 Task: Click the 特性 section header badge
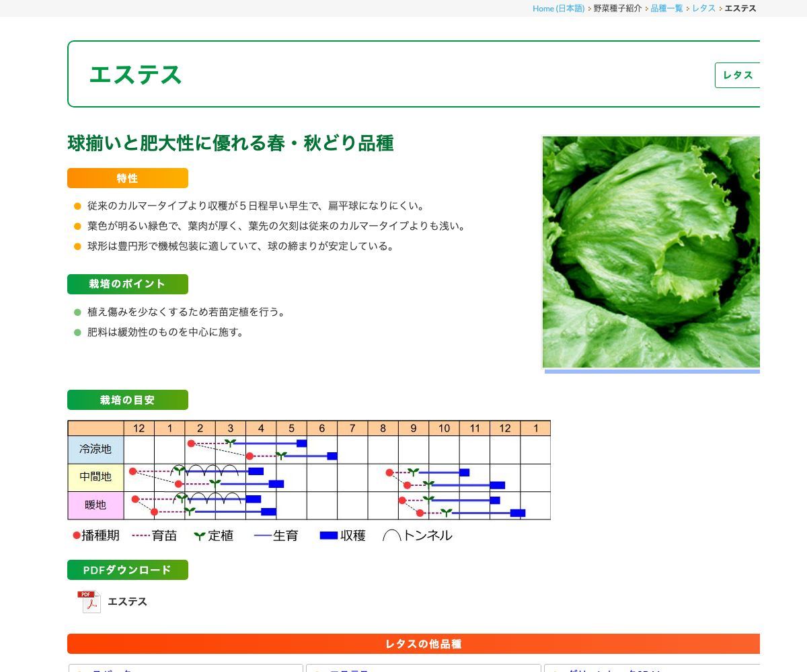click(x=127, y=178)
